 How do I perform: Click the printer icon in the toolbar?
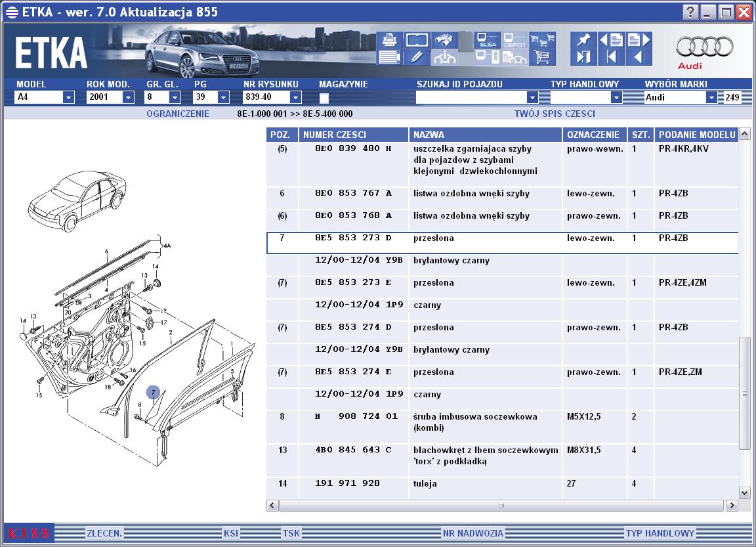(x=389, y=40)
